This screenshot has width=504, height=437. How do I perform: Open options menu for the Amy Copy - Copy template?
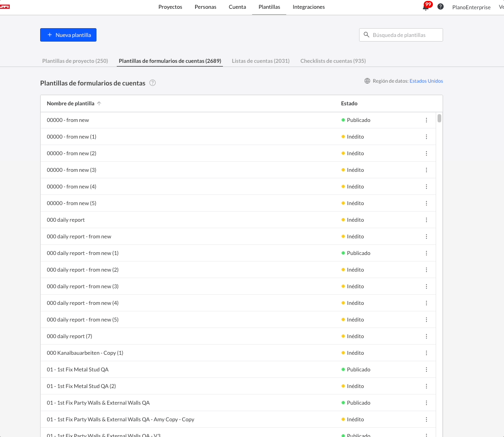426,419
